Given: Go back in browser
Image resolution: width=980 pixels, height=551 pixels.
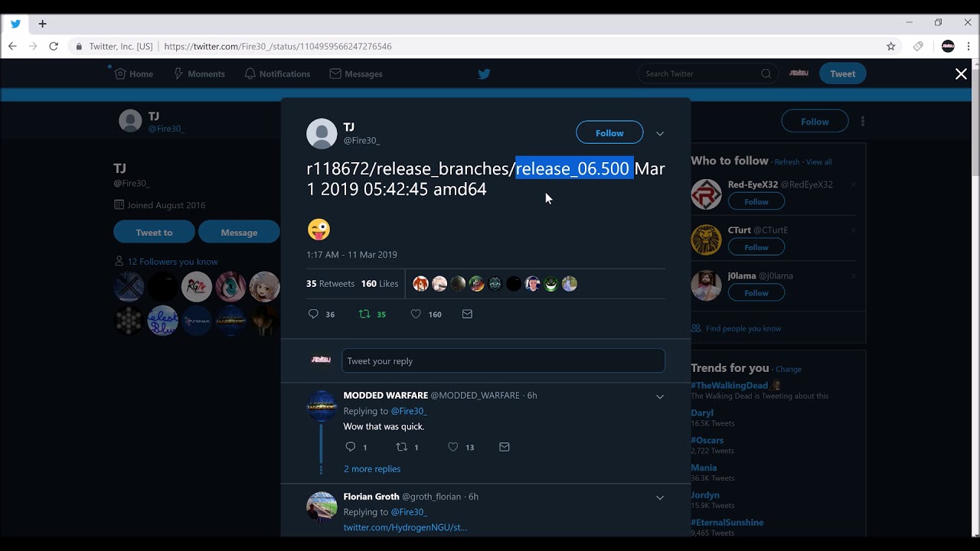Looking at the screenshot, I should (12, 46).
